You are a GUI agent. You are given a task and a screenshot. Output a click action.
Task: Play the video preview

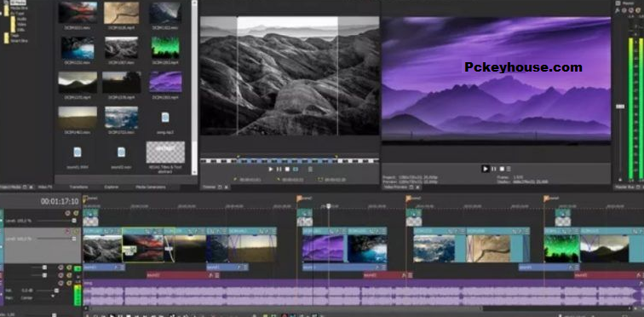click(x=486, y=169)
